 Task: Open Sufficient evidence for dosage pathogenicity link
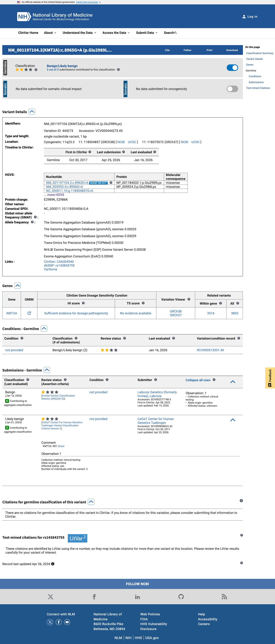click(76, 313)
